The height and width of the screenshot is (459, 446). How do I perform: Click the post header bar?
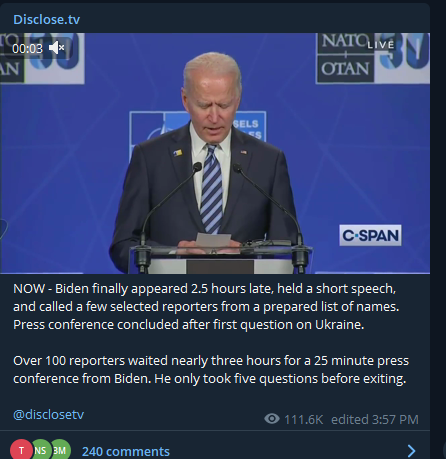click(215, 18)
